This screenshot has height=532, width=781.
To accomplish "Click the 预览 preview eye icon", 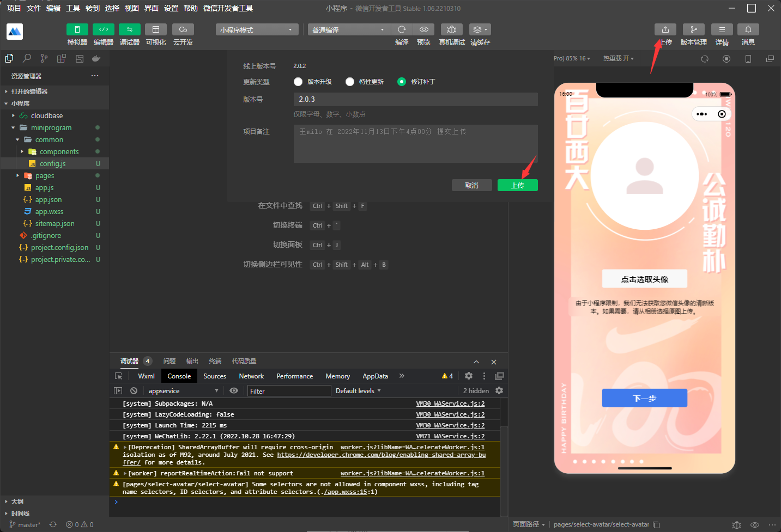I will click(x=423, y=29).
